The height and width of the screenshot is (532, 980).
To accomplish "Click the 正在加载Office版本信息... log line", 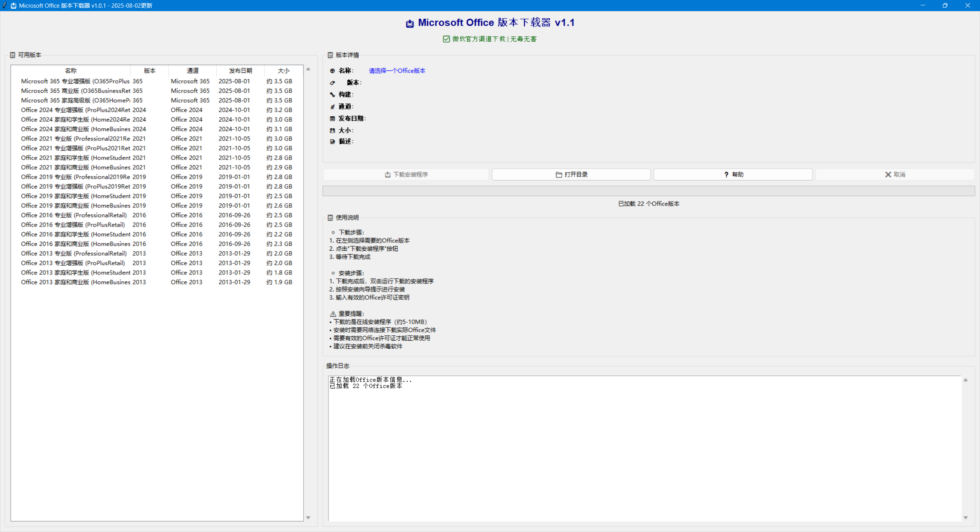I will coord(370,380).
